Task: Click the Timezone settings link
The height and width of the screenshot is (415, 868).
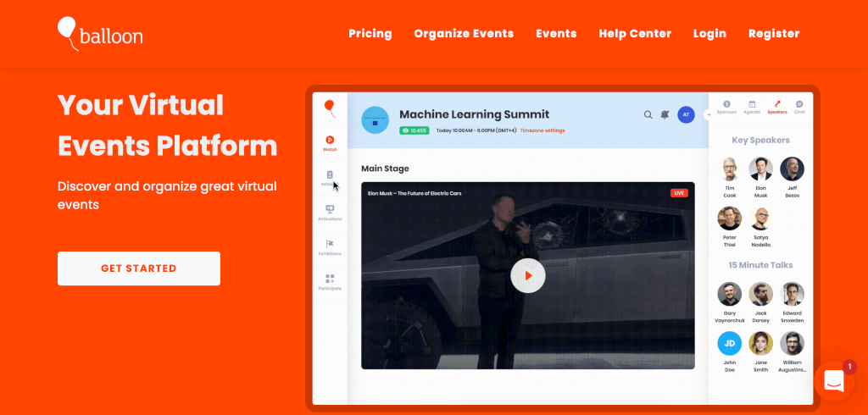Action: click(x=542, y=130)
